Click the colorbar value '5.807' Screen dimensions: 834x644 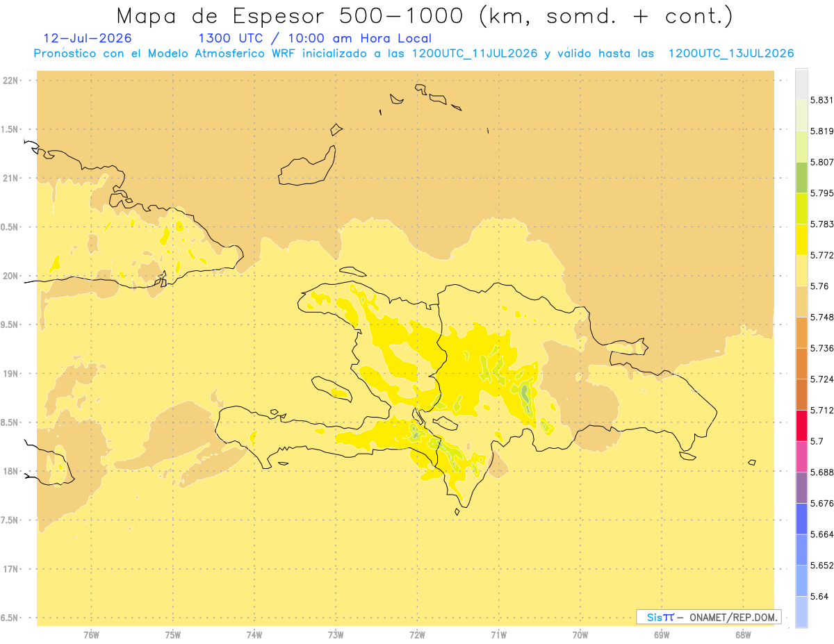pos(822,163)
